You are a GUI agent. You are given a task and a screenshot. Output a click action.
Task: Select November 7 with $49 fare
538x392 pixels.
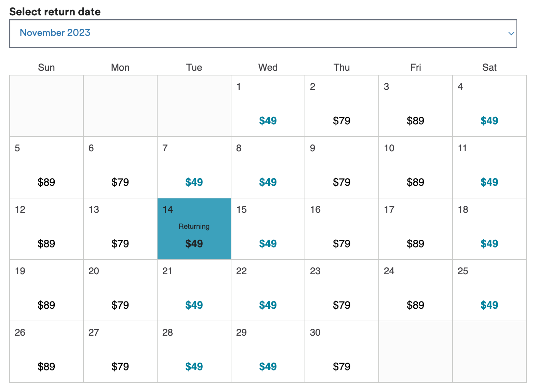click(194, 167)
